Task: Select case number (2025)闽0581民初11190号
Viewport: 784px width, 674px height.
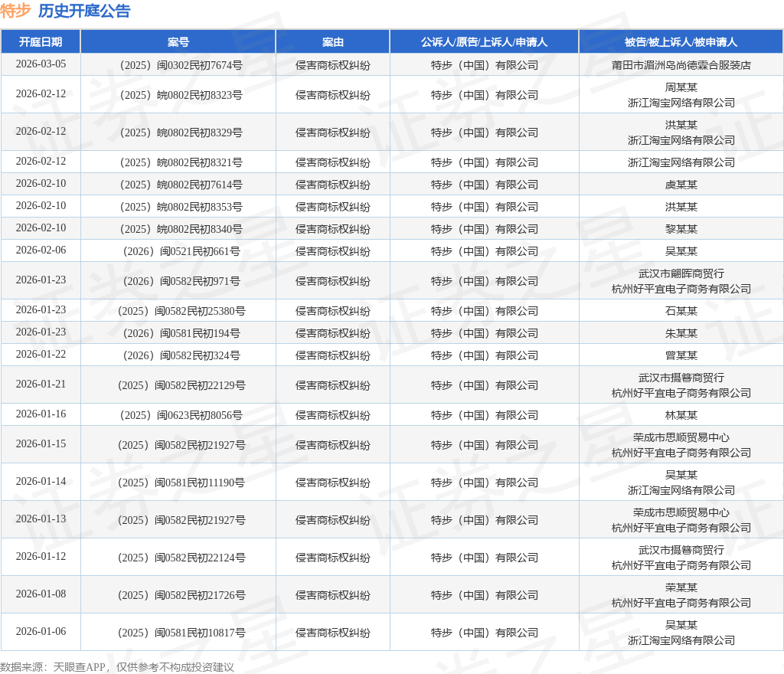Action: [x=181, y=483]
